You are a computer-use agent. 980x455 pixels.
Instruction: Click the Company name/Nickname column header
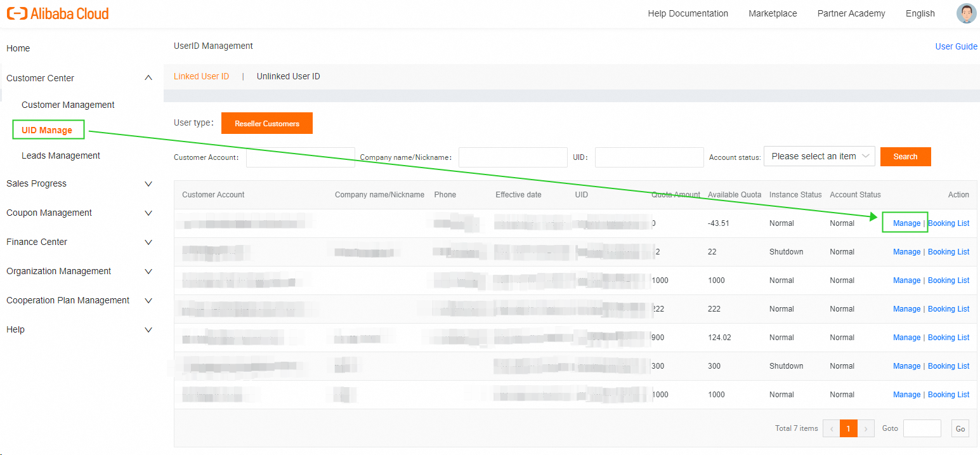pyautogui.click(x=379, y=195)
